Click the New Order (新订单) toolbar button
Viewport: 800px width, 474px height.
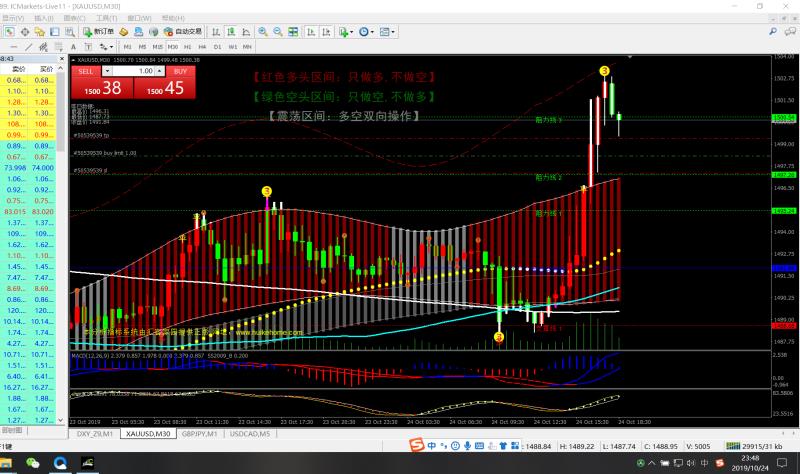point(98,32)
